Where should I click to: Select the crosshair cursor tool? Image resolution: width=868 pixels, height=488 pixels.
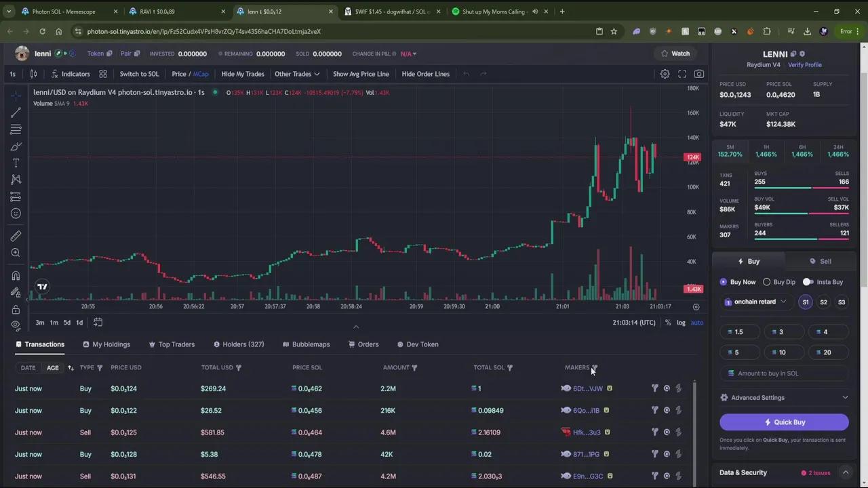pyautogui.click(x=16, y=95)
